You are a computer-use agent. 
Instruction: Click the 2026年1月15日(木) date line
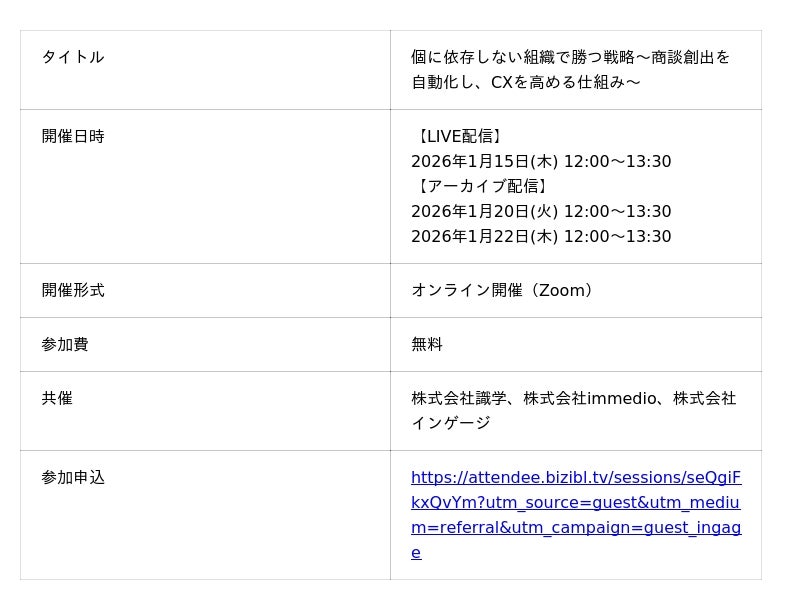click(540, 161)
